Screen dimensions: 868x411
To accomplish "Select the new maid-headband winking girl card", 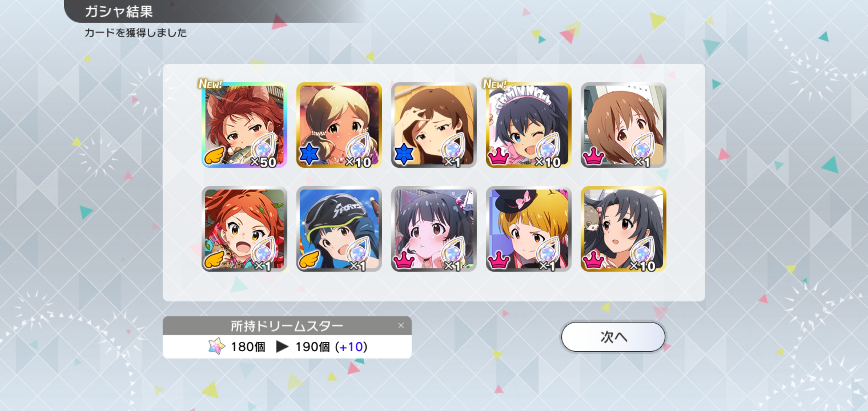I will (529, 125).
